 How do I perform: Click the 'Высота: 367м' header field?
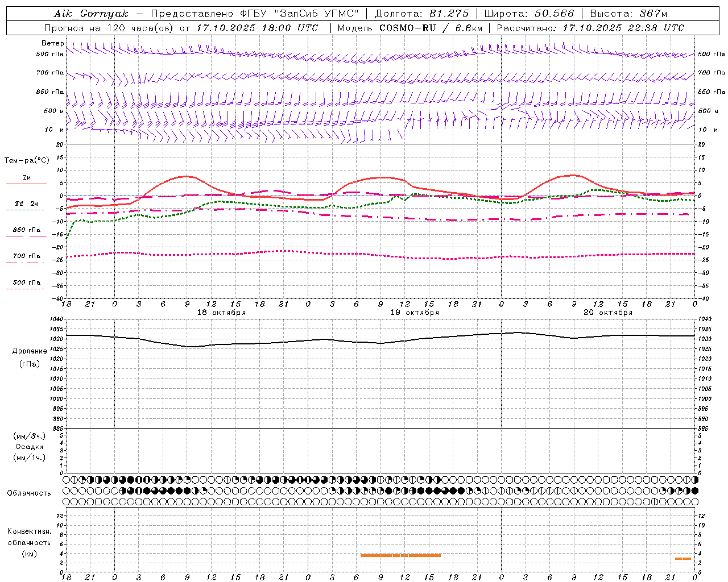click(628, 14)
